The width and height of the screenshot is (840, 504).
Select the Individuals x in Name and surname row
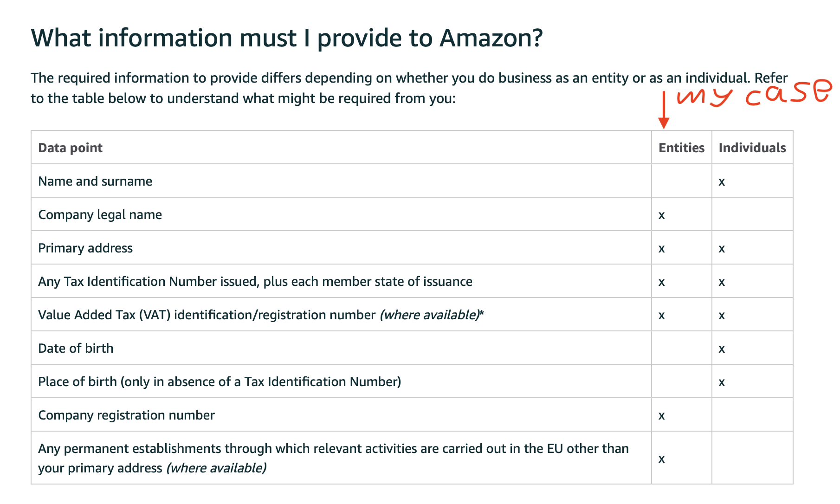tap(721, 182)
